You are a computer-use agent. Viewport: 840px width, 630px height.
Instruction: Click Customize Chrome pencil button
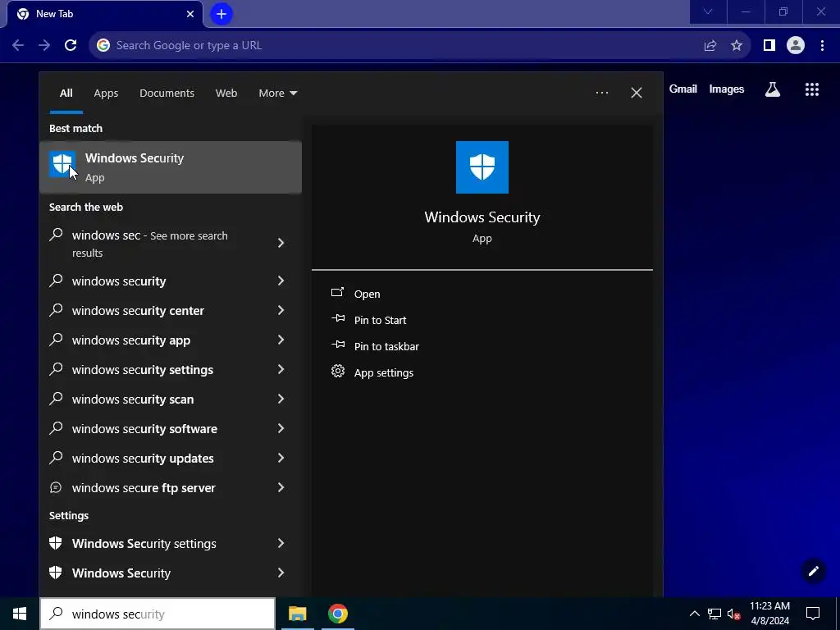click(813, 571)
